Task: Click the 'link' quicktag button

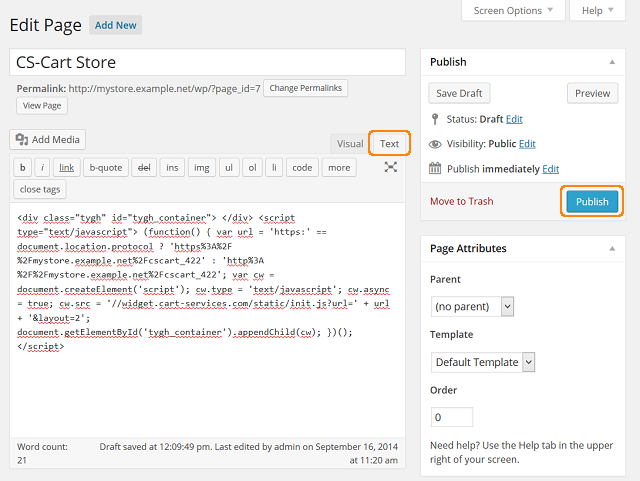Action: [x=67, y=168]
